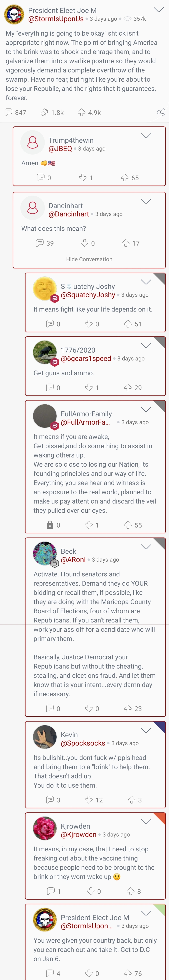
Task: Open Beck's colorful avatar thumbnail
Action: pyautogui.click(x=45, y=553)
